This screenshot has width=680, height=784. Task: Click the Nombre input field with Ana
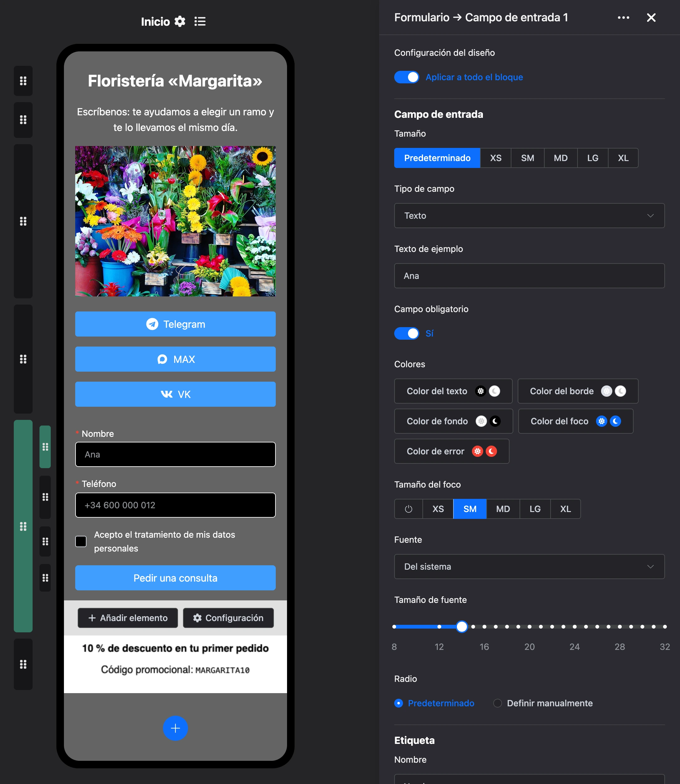pos(175,454)
